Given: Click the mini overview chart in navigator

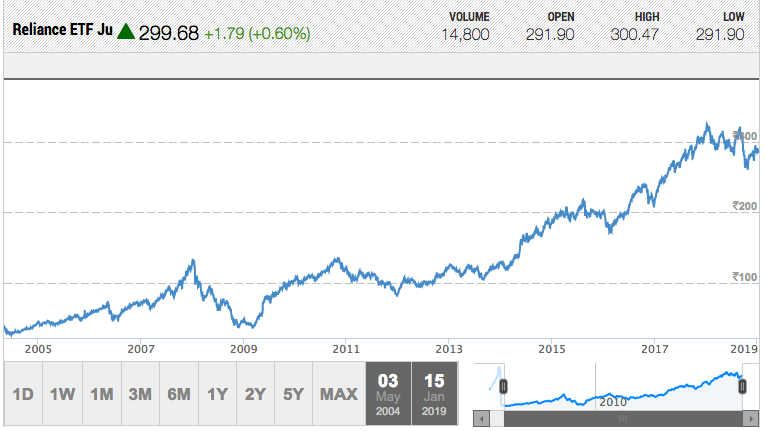Looking at the screenshot, I should tap(623, 387).
